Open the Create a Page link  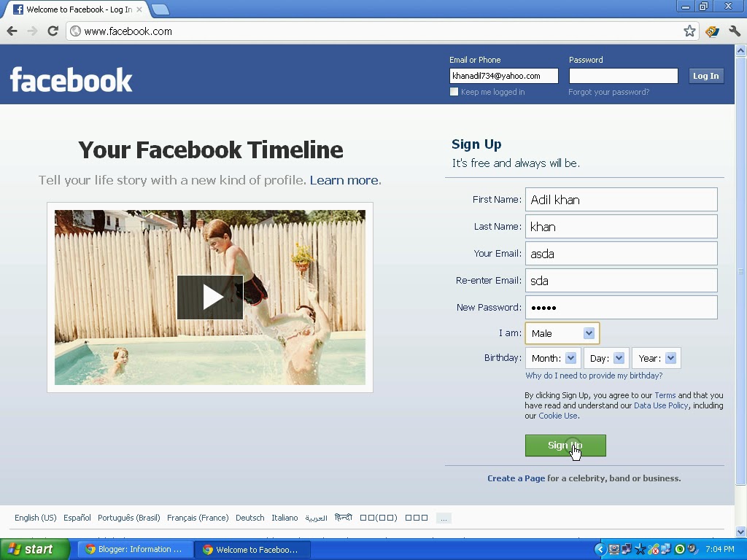point(516,478)
